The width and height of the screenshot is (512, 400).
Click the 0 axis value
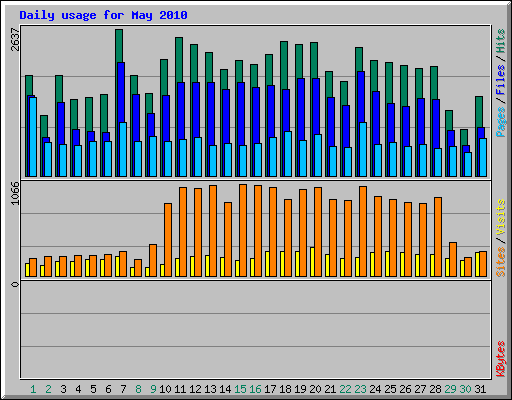[15, 284]
